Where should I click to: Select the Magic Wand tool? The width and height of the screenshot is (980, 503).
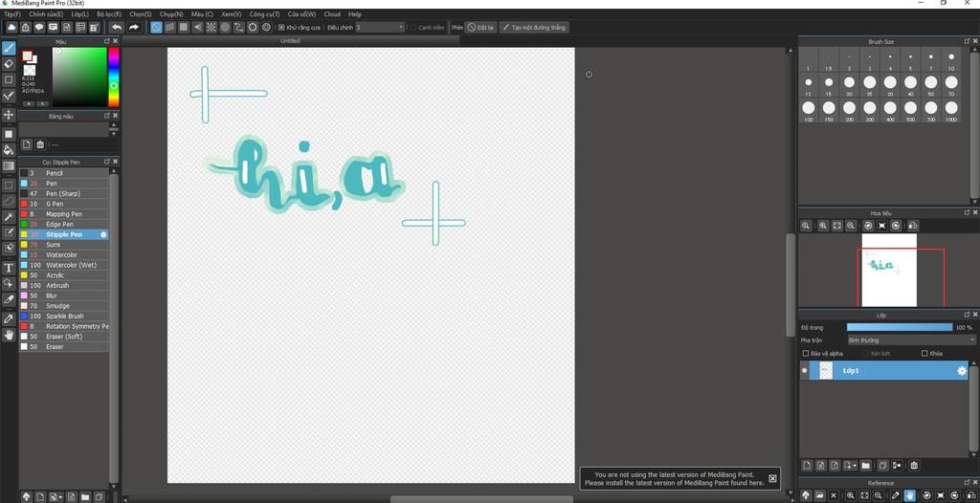(x=9, y=217)
